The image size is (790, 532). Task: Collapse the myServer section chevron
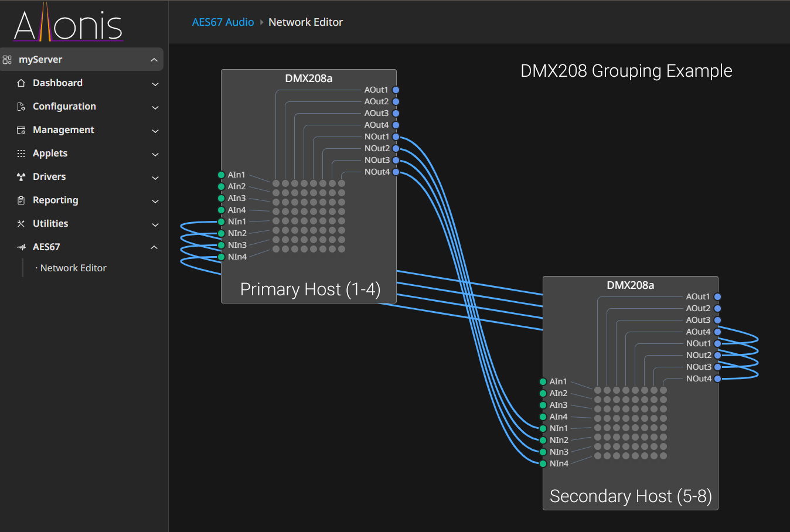tap(154, 60)
